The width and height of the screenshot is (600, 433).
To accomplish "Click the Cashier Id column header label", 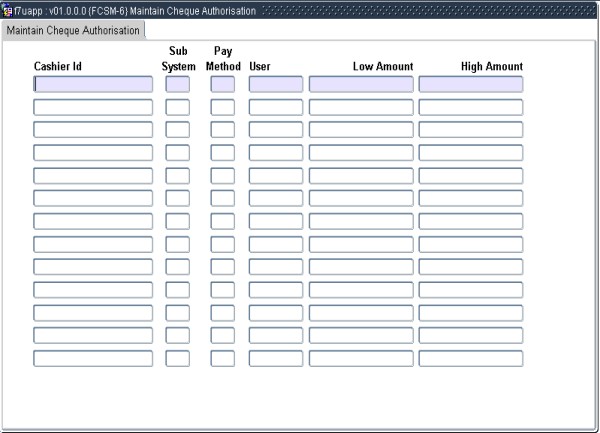I will [58, 67].
